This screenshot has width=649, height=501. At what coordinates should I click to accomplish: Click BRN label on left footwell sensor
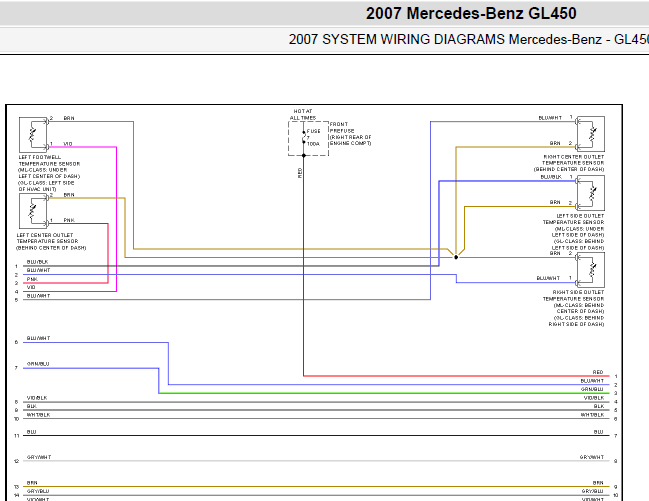(x=69, y=118)
